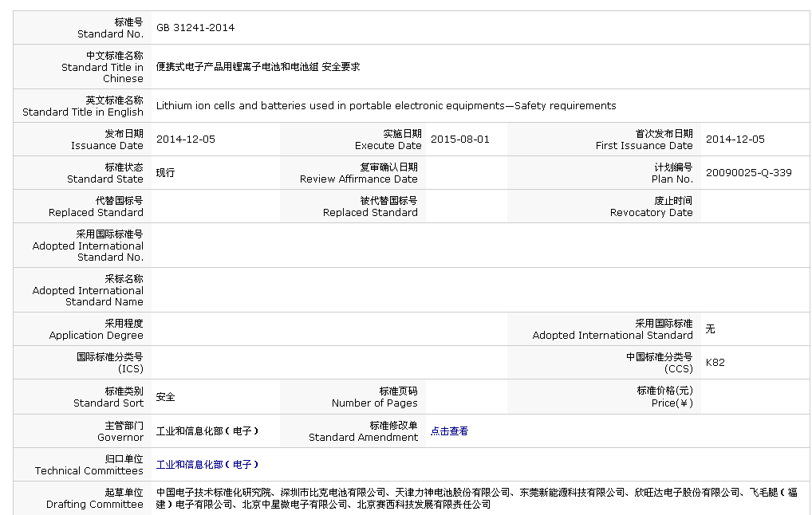812x515 pixels.
Task: Click the Execute Date value 2015-08-01
Action: point(459,140)
